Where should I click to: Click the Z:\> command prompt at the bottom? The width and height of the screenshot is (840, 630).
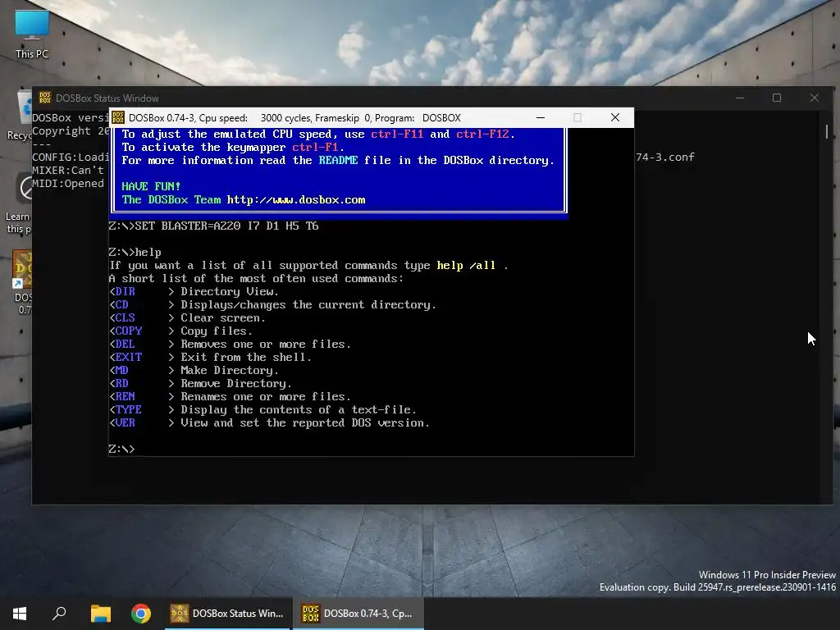pos(121,449)
